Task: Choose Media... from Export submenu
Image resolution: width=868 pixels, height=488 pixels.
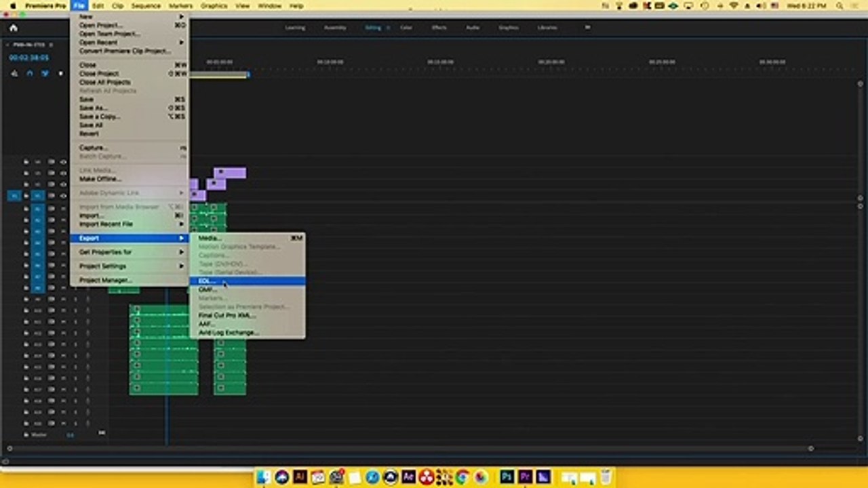Action: point(247,238)
